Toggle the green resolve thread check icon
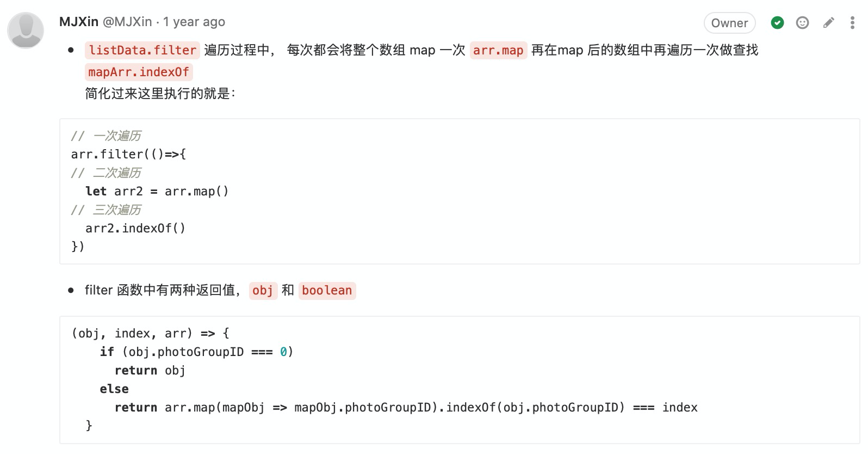 (777, 23)
